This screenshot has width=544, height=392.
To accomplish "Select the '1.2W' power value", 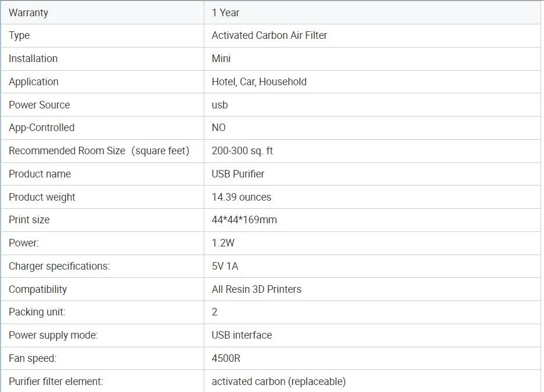I will point(224,243).
